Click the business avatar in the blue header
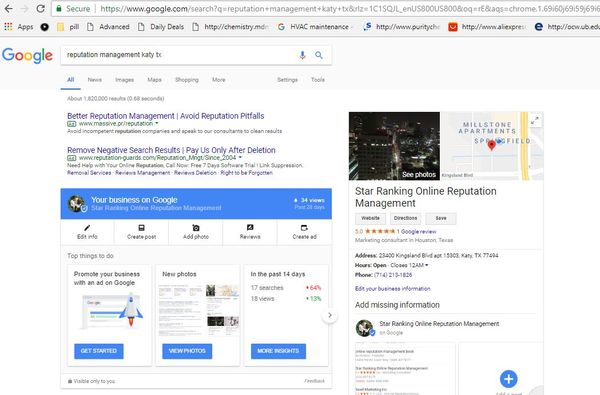 [x=77, y=203]
